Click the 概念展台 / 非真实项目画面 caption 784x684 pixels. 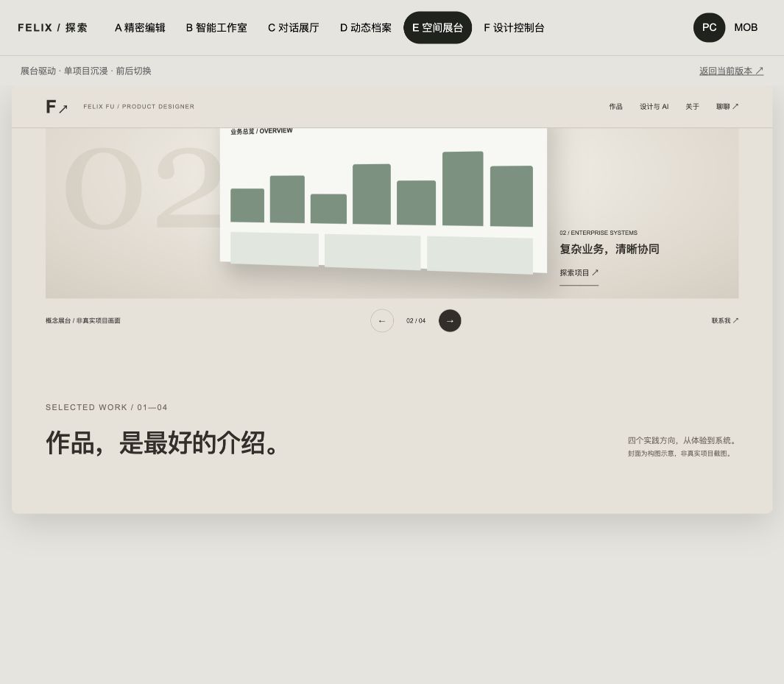pyautogui.click(x=83, y=320)
